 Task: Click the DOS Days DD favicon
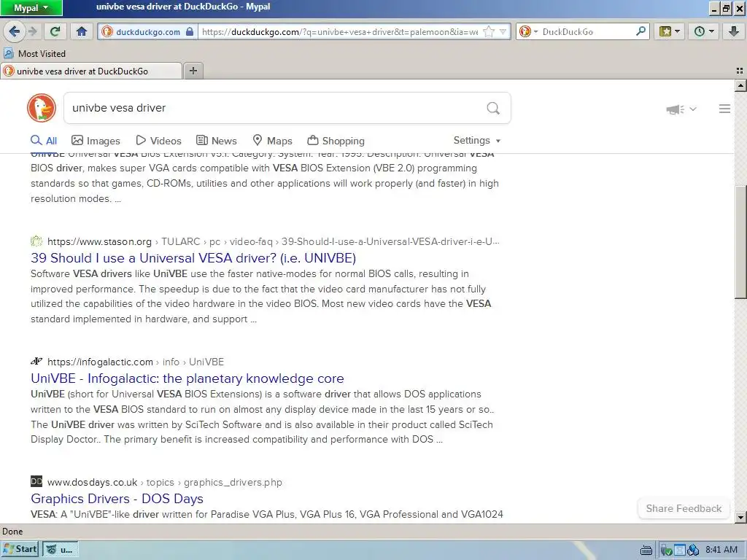(x=36, y=481)
